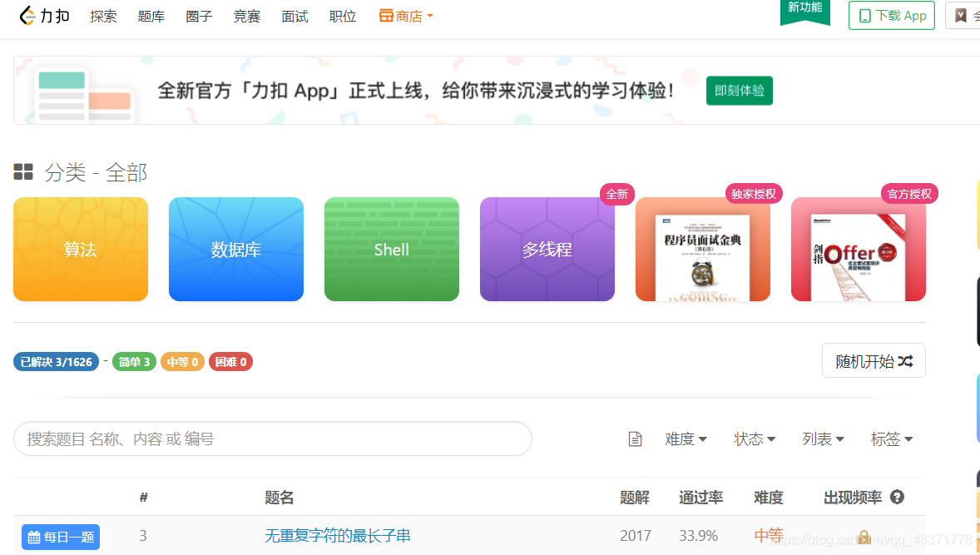
Task: Click the phone icon inside 下载 App button
Action: tap(867, 15)
